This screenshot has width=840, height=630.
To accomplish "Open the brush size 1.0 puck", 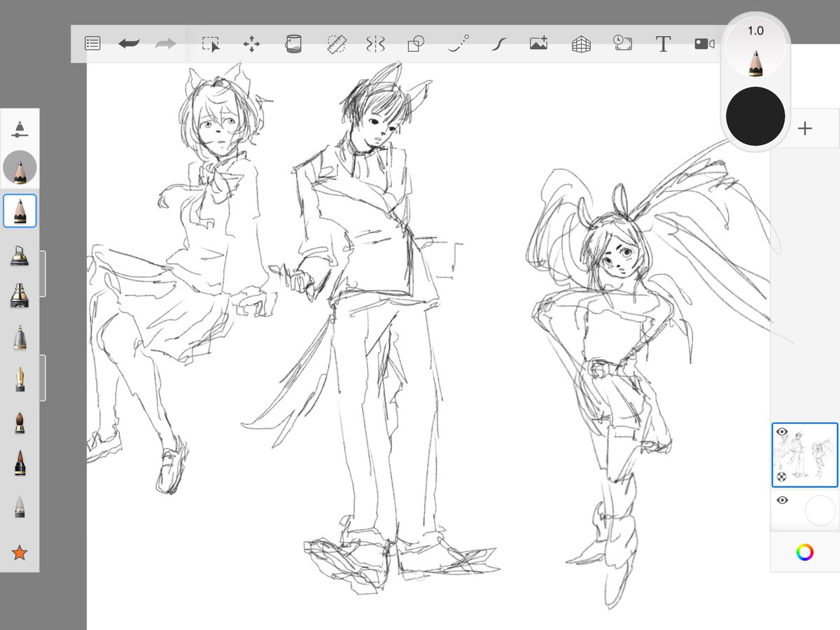I will [755, 47].
